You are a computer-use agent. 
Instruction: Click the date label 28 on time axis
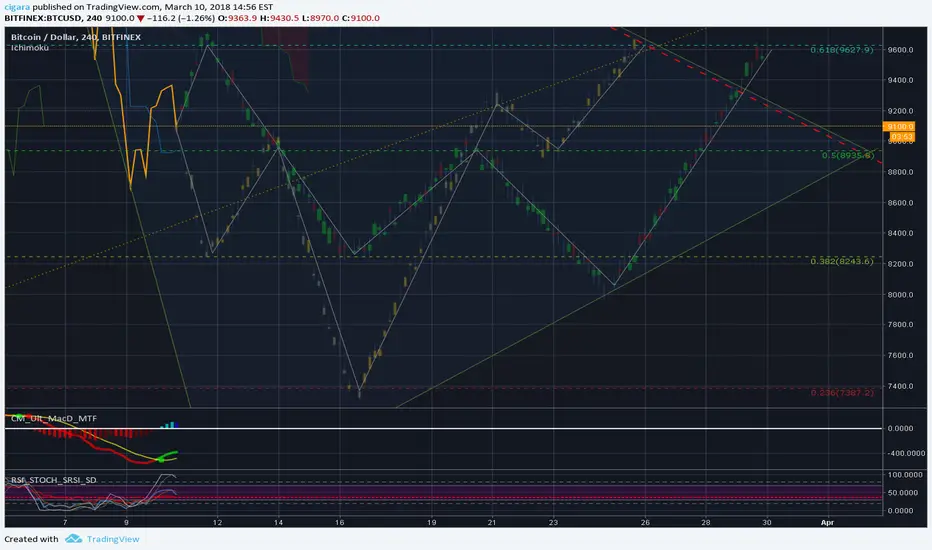tap(706, 523)
